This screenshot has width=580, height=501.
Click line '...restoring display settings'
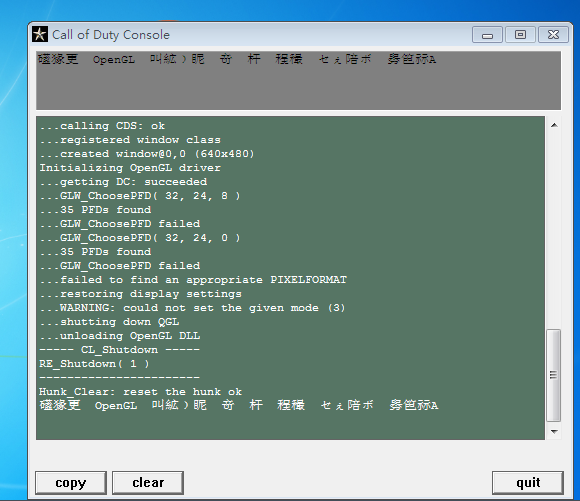click(140, 294)
